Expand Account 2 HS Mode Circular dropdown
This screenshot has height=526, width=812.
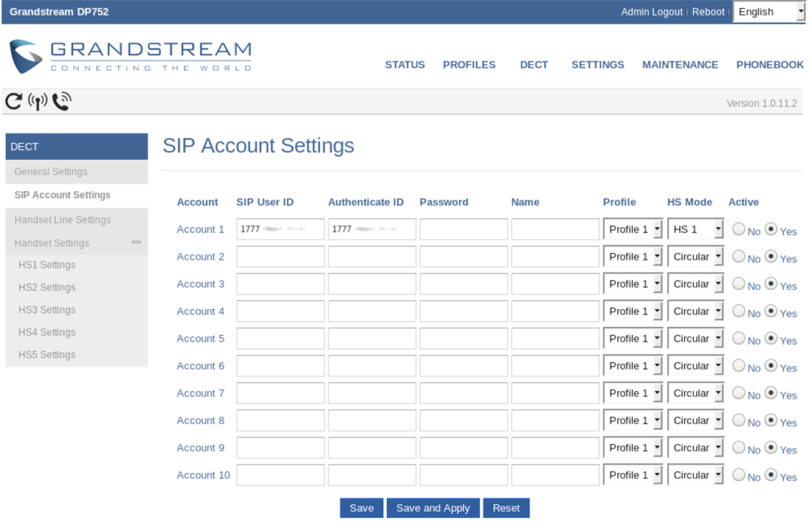695,256
